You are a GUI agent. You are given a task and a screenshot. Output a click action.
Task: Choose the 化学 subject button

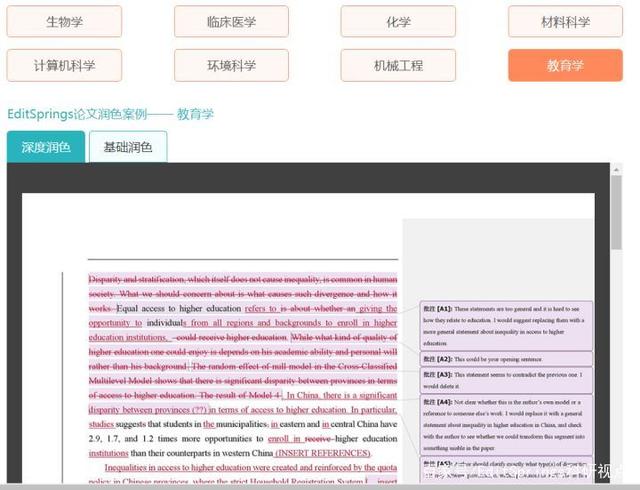398,21
